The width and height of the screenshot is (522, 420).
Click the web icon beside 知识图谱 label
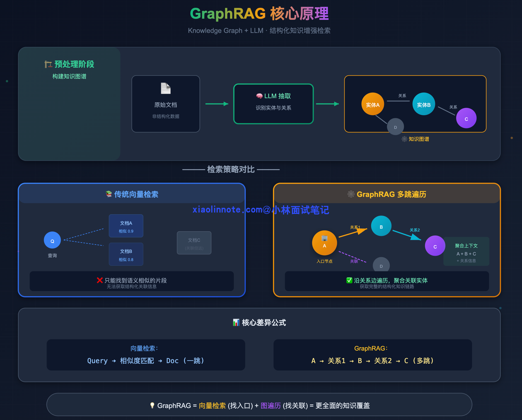404,139
